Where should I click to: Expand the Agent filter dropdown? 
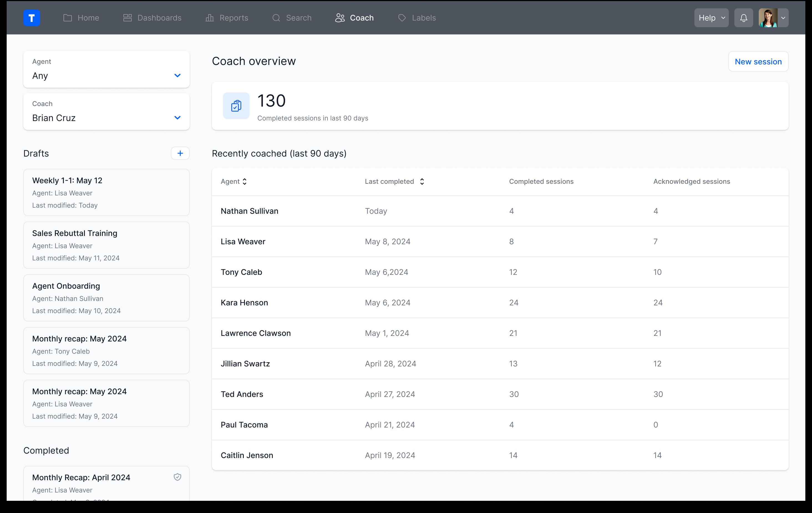177,76
